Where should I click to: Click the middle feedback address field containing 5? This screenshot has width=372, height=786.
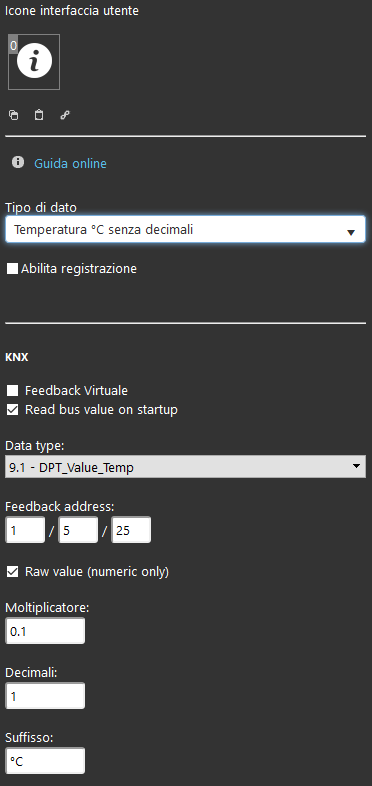tap(78, 530)
